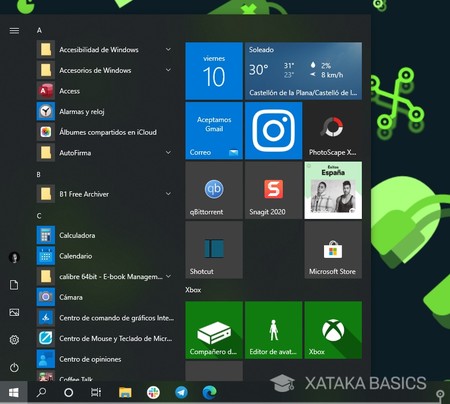Open Microsoft Edge on taskbar
This screenshot has width=450, height=404.
point(209,392)
